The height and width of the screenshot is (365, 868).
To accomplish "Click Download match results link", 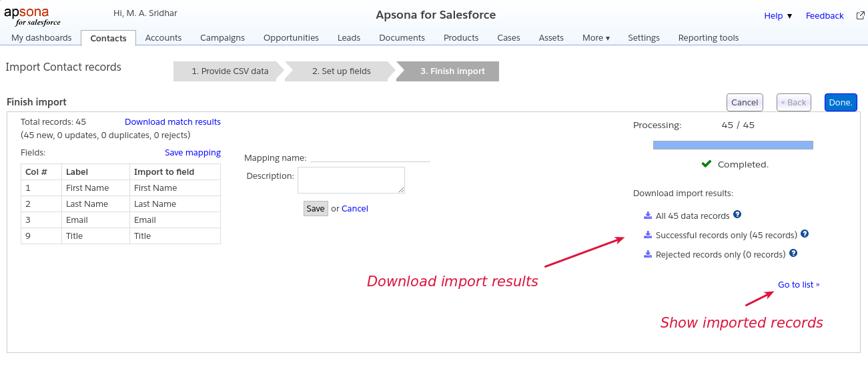I will (x=173, y=122).
